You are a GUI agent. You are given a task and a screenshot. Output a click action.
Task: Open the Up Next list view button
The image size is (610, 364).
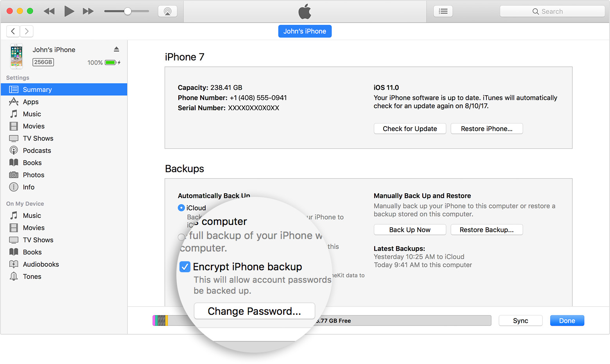(443, 11)
